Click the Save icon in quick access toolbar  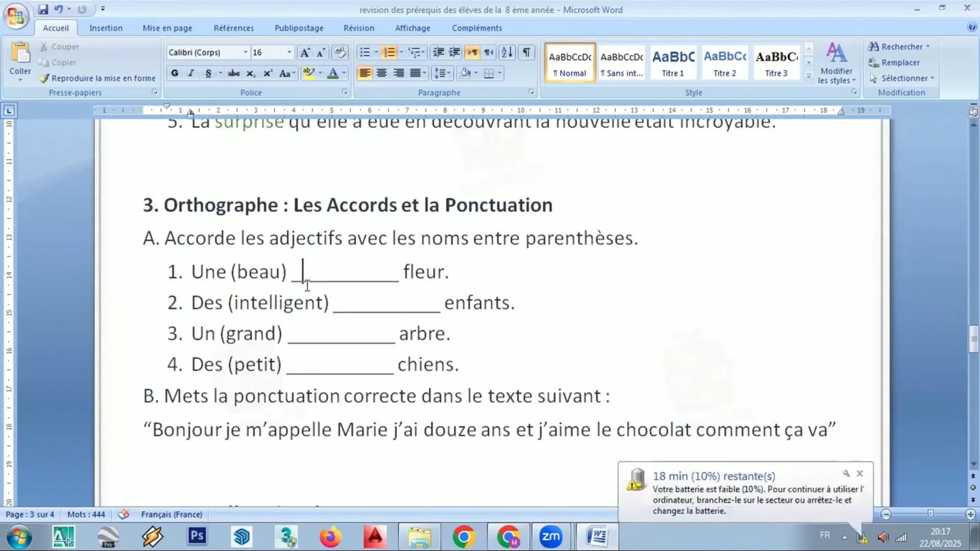coord(43,9)
